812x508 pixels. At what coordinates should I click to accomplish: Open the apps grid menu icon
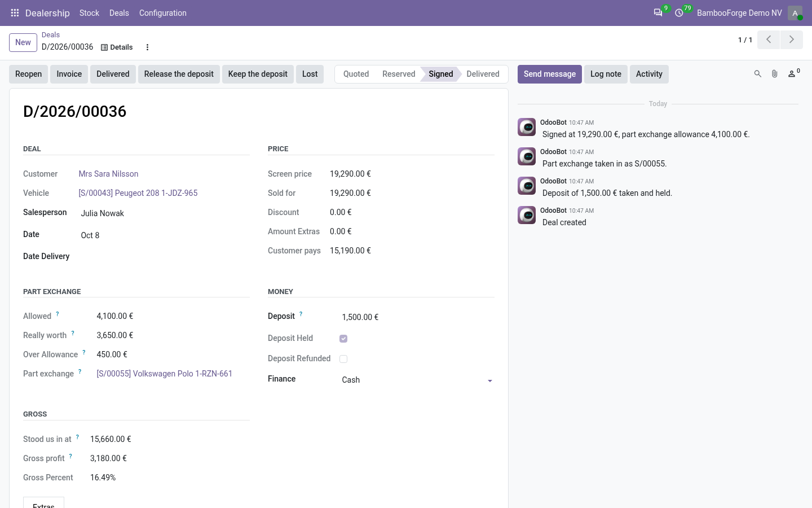pyautogui.click(x=15, y=13)
